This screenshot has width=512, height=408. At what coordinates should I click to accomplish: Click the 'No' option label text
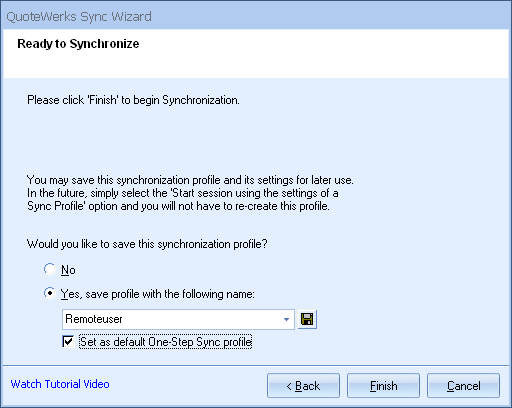click(x=68, y=270)
